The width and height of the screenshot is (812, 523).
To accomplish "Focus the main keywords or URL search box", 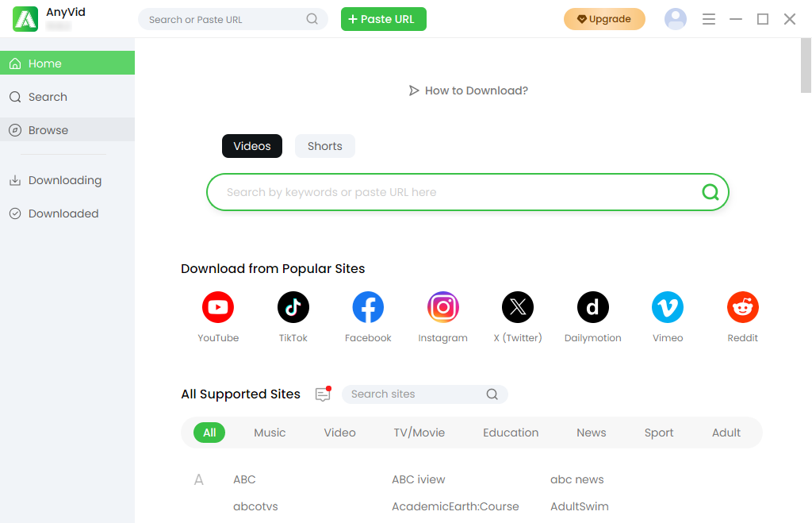I will (x=468, y=192).
